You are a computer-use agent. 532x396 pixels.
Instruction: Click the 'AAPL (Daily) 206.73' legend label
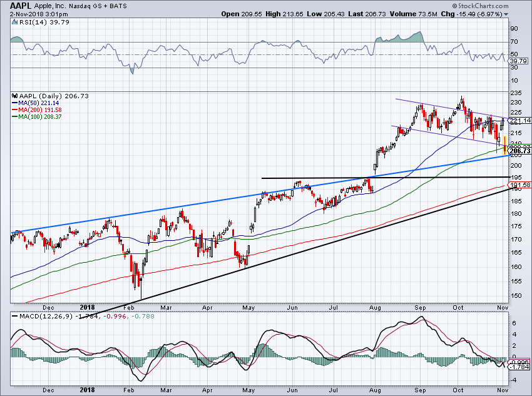coord(54,96)
